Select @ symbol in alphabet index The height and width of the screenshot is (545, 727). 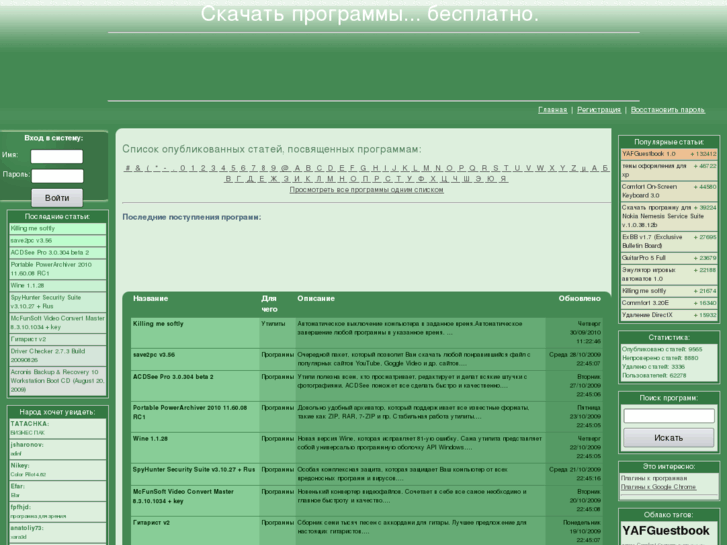[285, 168]
